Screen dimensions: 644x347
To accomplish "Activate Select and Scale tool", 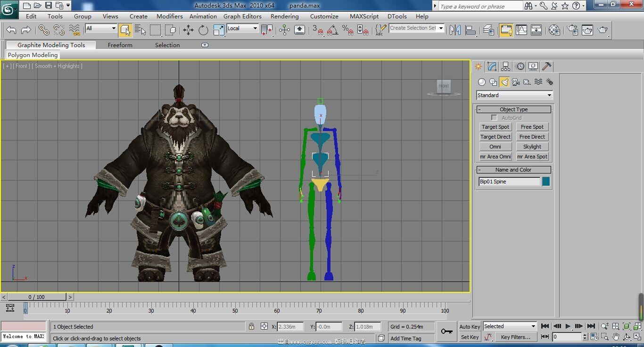I will [219, 30].
